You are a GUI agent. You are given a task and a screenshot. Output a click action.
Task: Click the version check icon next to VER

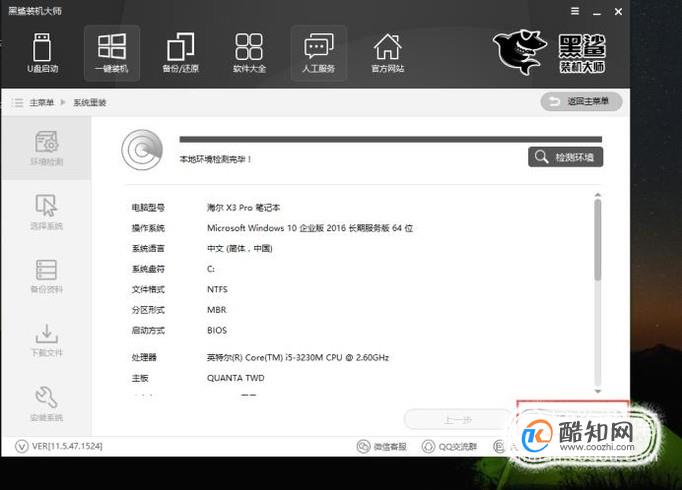click(21, 447)
